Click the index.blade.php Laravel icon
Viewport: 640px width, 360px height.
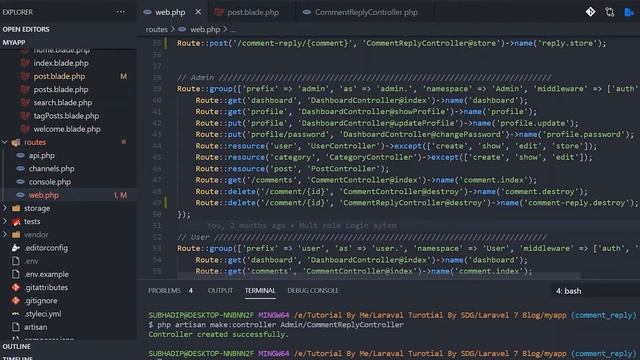25,63
